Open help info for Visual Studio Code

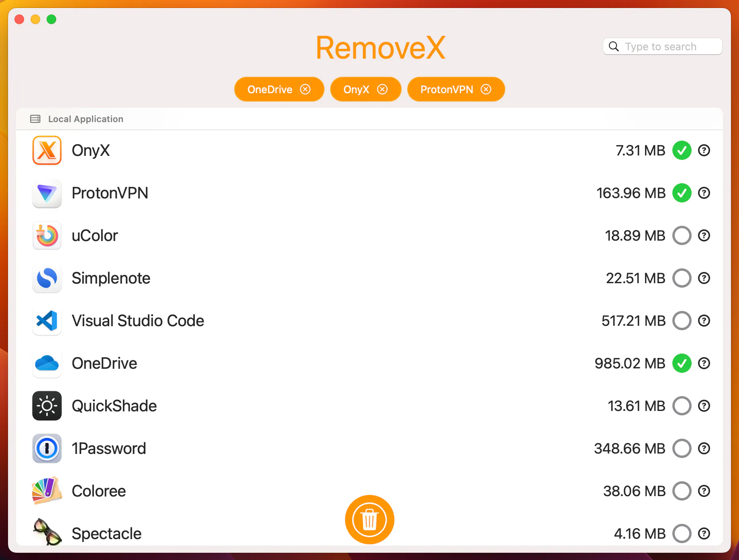click(704, 321)
